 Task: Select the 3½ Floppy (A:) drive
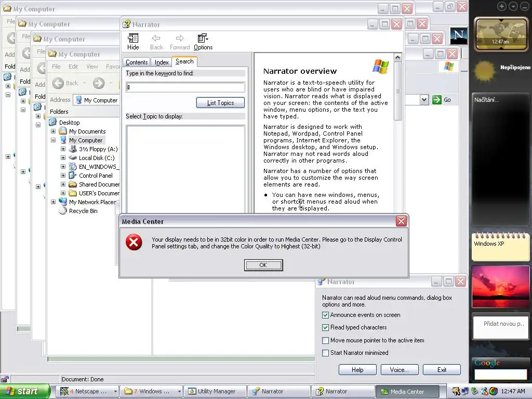(98, 149)
